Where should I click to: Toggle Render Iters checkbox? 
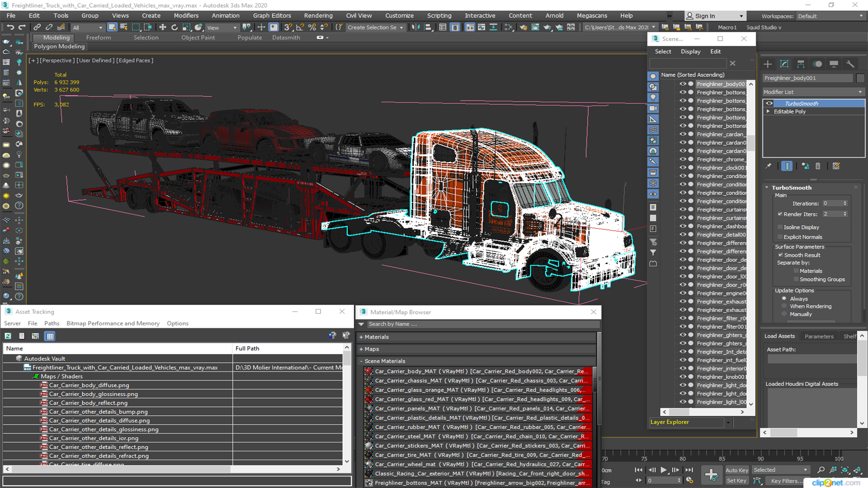pos(780,214)
